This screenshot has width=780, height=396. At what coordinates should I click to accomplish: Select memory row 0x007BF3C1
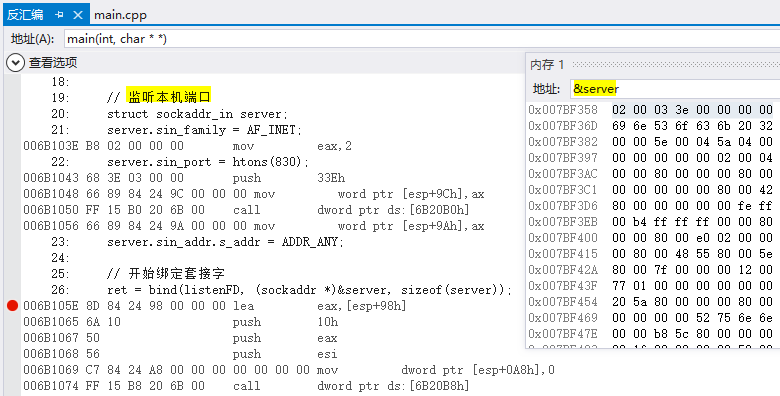click(652, 189)
